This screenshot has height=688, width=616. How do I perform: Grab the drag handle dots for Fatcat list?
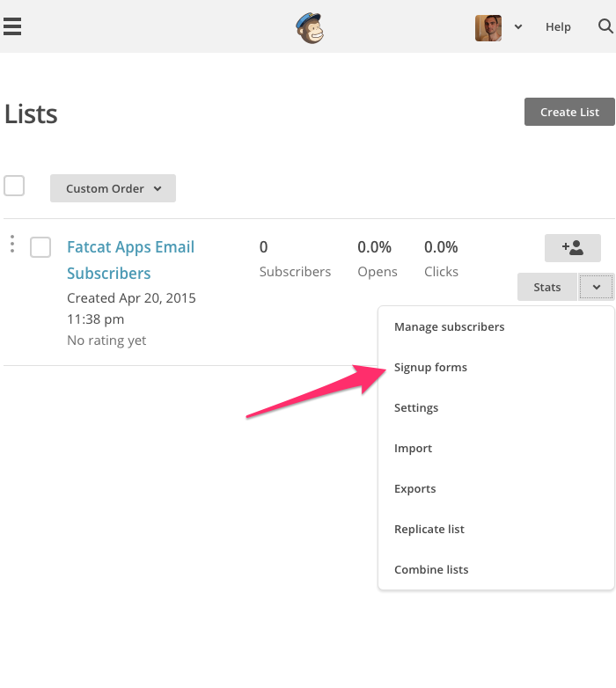click(x=12, y=244)
